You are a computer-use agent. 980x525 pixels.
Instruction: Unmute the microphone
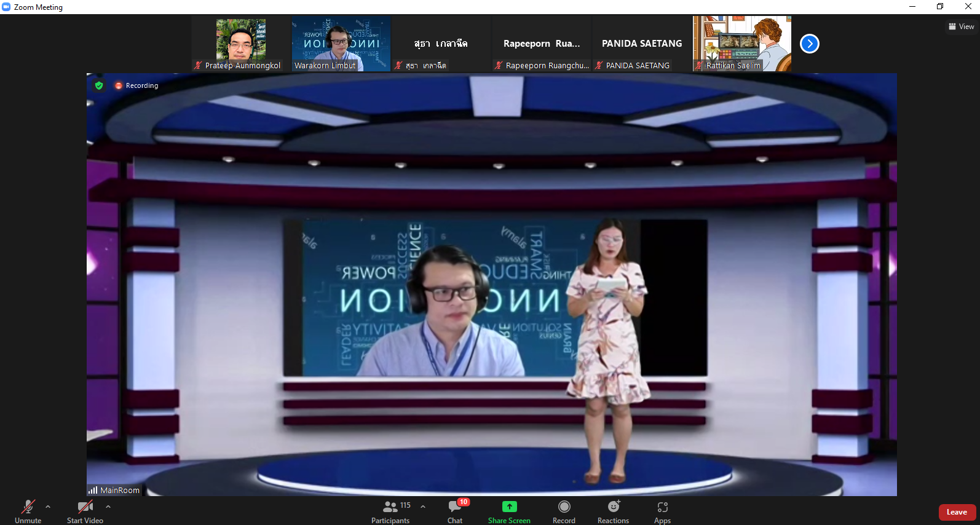pyautogui.click(x=28, y=511)
